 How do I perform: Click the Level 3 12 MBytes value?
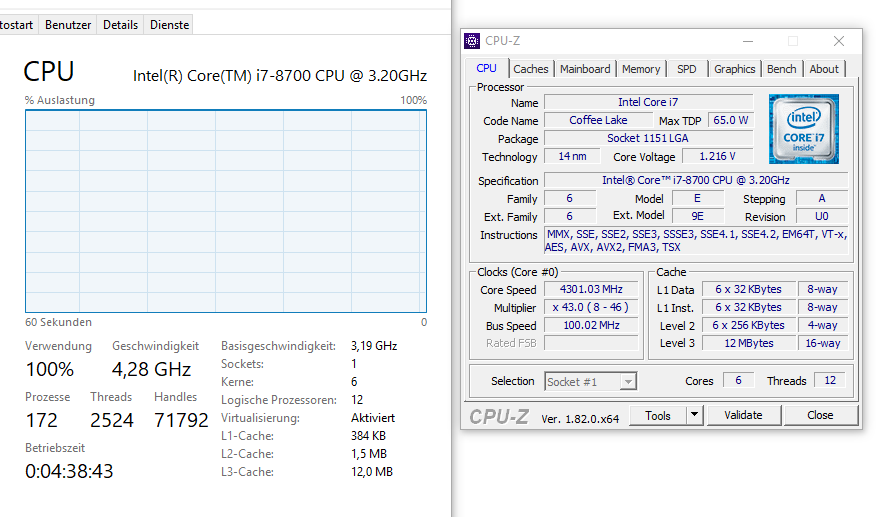(x=749, y=343)
